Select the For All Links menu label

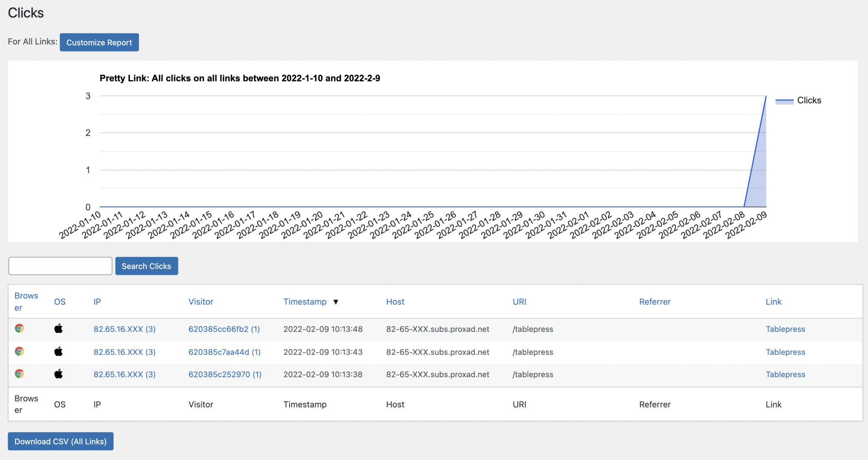33,41
